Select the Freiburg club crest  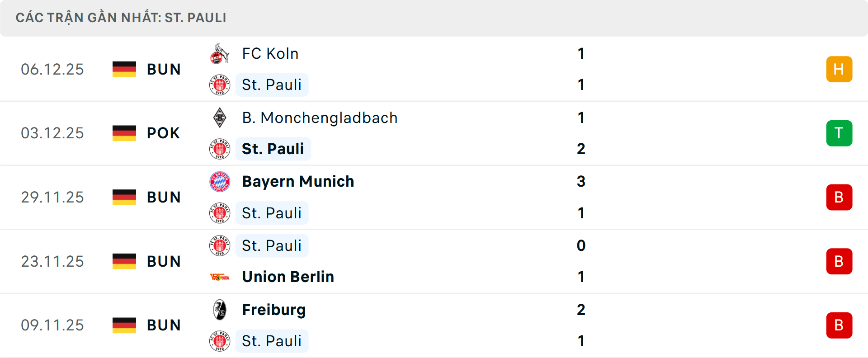tap(220, 310)
